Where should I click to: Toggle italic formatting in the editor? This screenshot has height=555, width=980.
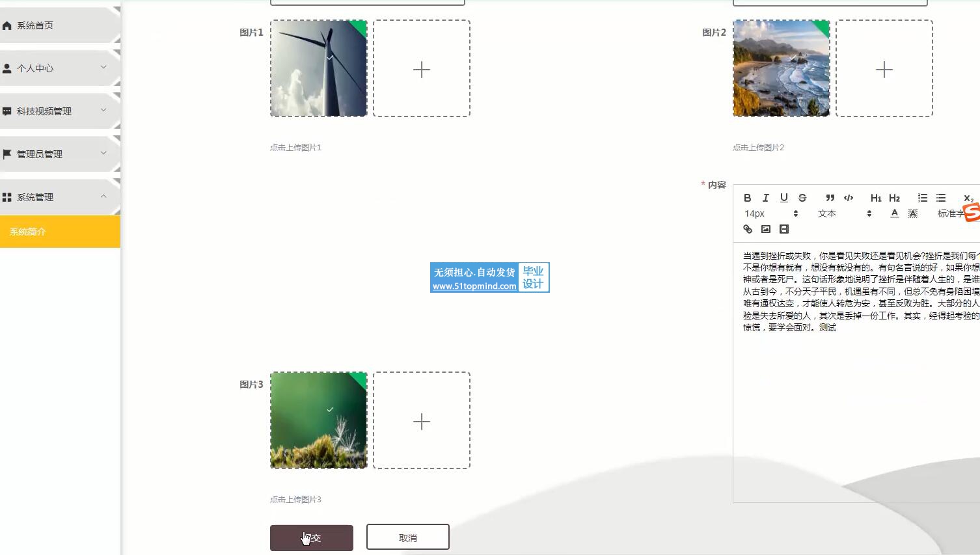(766, 198)
